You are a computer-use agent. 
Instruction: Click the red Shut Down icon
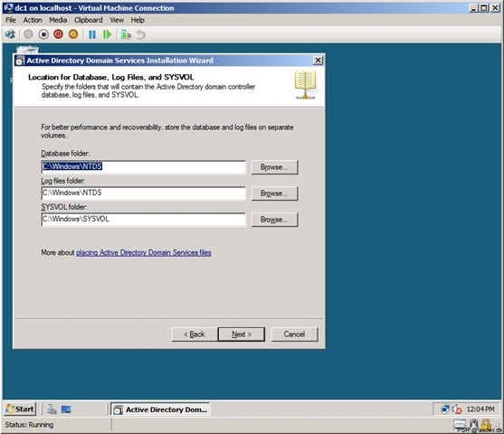[x=58, y=34]
